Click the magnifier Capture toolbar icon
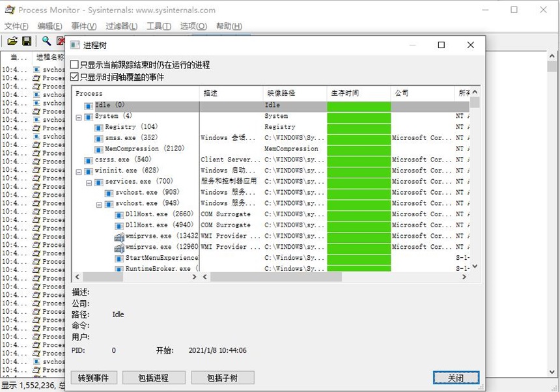 coord(46,41)
